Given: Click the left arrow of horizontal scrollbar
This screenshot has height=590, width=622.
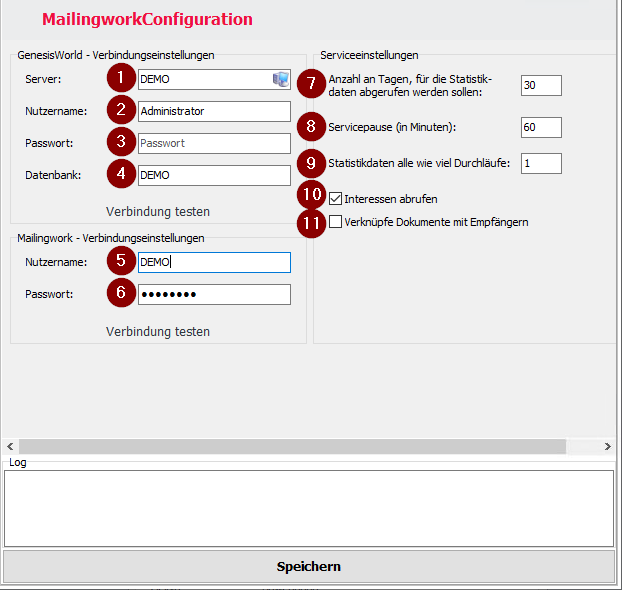Looking at the screenshot, I should pos(10,446).
